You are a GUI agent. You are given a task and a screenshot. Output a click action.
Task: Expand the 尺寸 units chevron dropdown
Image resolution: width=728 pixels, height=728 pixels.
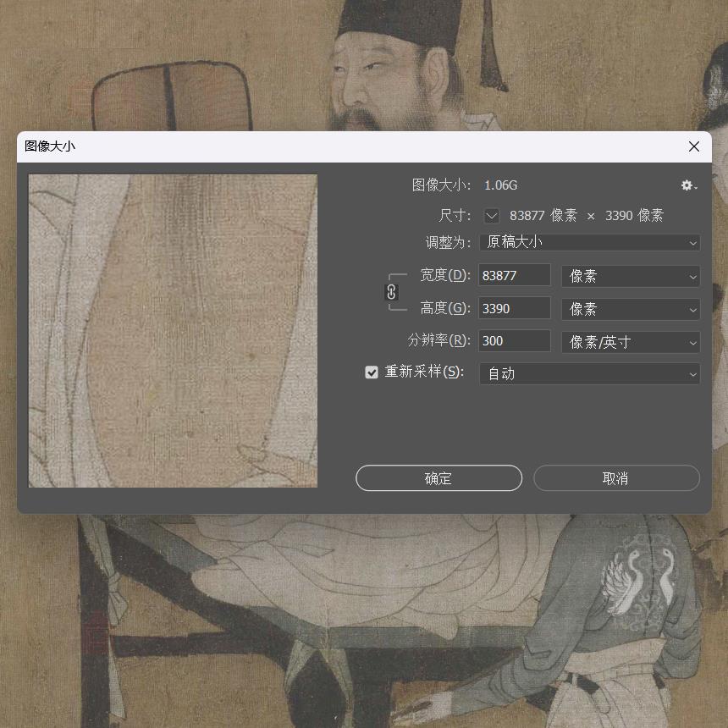(491, 216)
